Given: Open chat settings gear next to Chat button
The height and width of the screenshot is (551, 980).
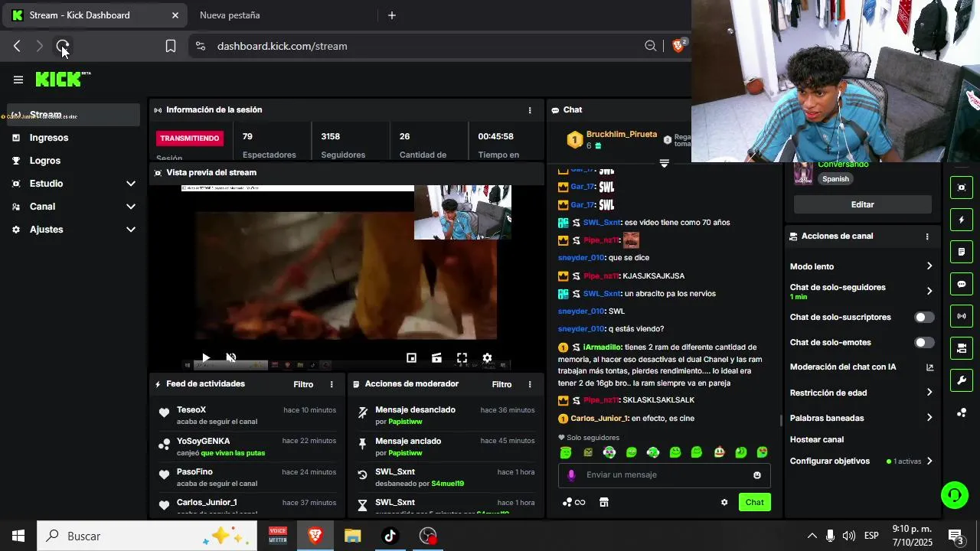Looking at the screenshot, I should 724,503.
